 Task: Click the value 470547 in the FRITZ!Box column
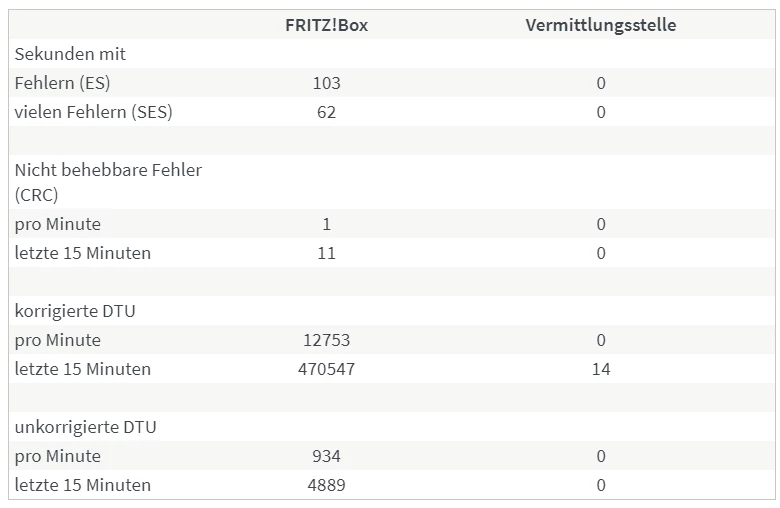pos(326,369)
